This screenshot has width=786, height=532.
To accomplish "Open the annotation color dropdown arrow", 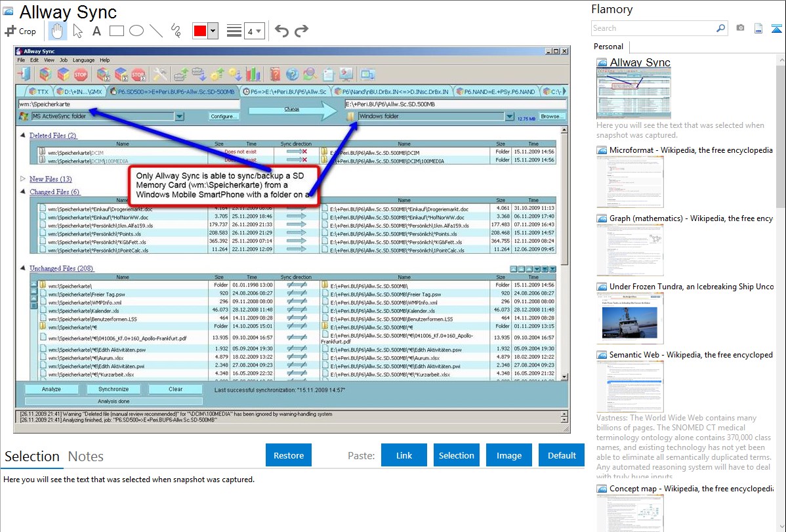I will tap(213, 31).
